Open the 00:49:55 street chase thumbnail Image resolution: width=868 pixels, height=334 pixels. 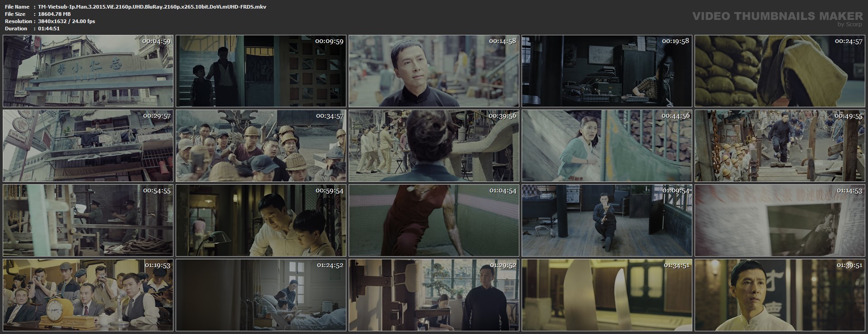coord(780,146)
